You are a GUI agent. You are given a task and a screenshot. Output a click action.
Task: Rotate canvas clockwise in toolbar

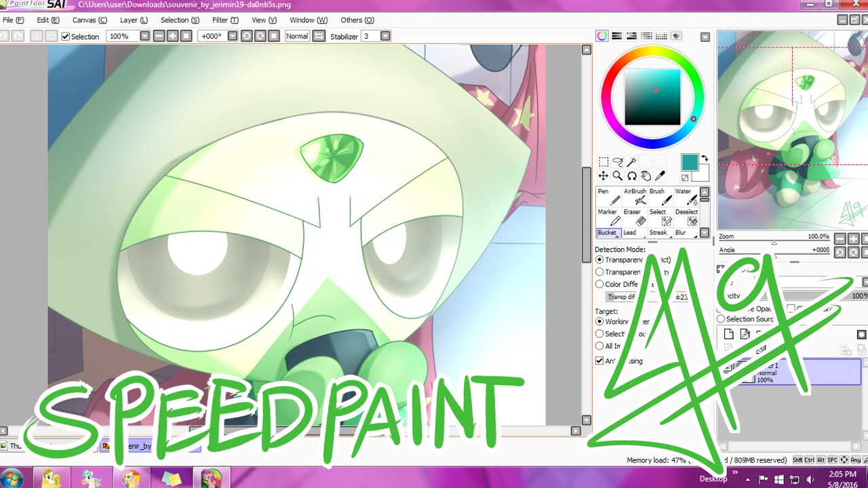tap(259, 36)
